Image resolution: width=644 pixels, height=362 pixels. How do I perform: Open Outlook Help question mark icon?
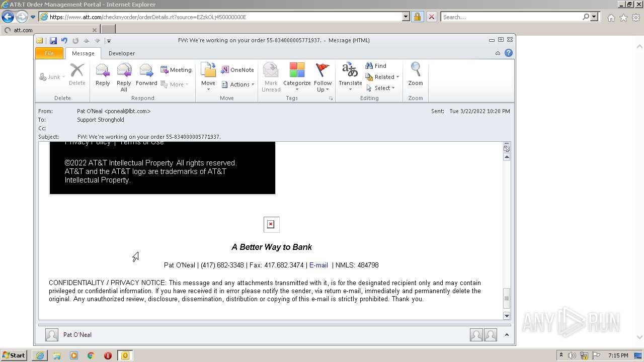[x=509, y=53]
